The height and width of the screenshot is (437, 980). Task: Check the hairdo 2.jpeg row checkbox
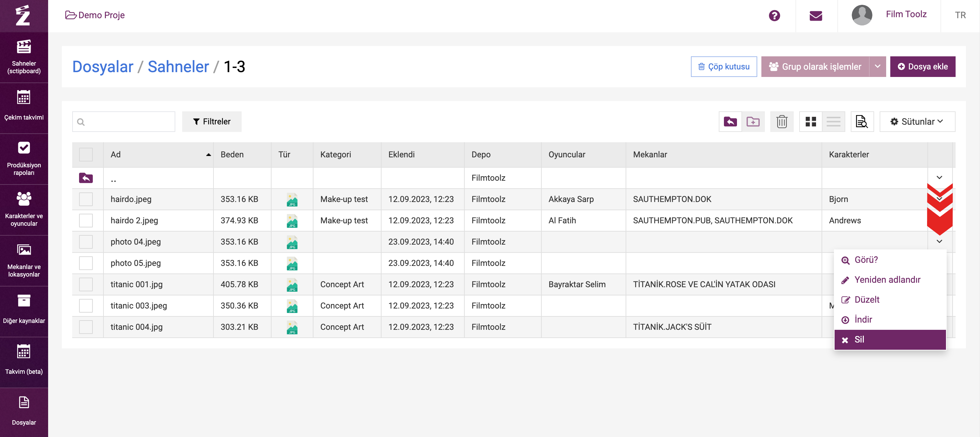pyautogui.click(x=86, y=220)
